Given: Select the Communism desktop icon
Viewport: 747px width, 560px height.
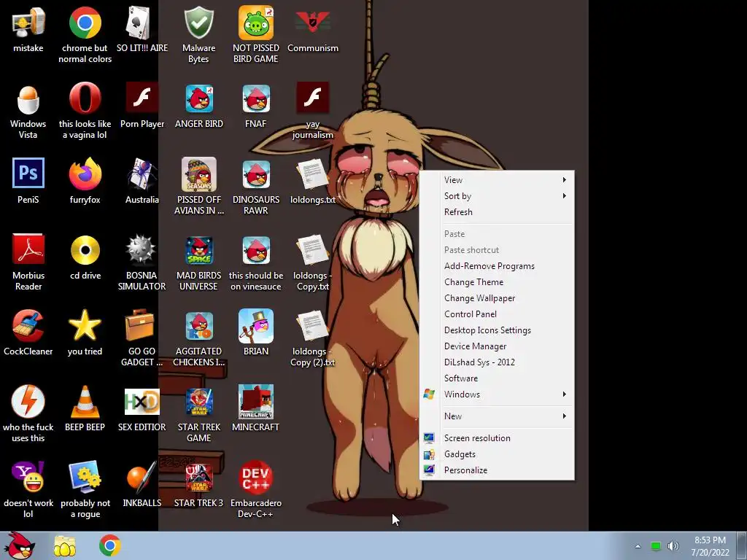Looking at the screenshot, I should coord(312,23).
